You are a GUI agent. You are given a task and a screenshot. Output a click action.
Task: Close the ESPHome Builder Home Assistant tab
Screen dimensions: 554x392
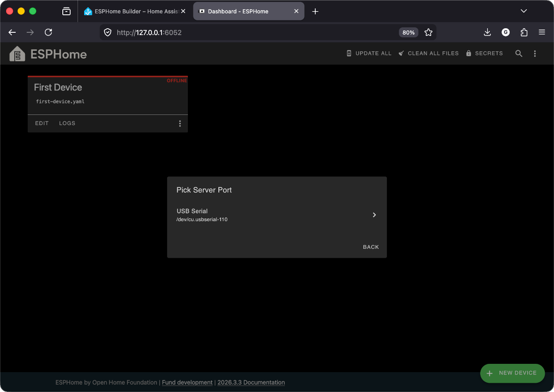coord(183,11)
